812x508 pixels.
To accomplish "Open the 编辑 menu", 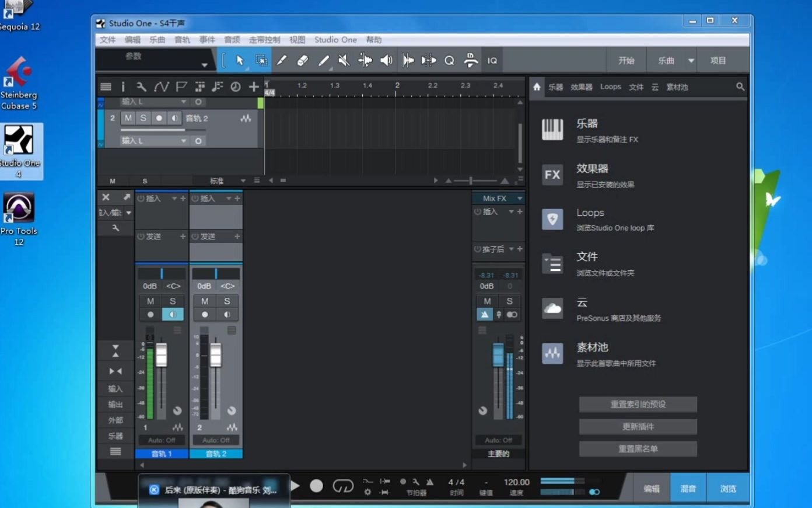I will (x=132, y=40).
